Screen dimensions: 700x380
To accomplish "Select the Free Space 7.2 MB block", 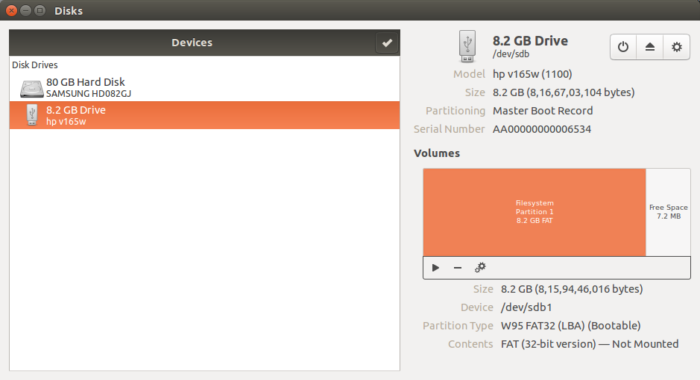I will [x=668, y=212].
